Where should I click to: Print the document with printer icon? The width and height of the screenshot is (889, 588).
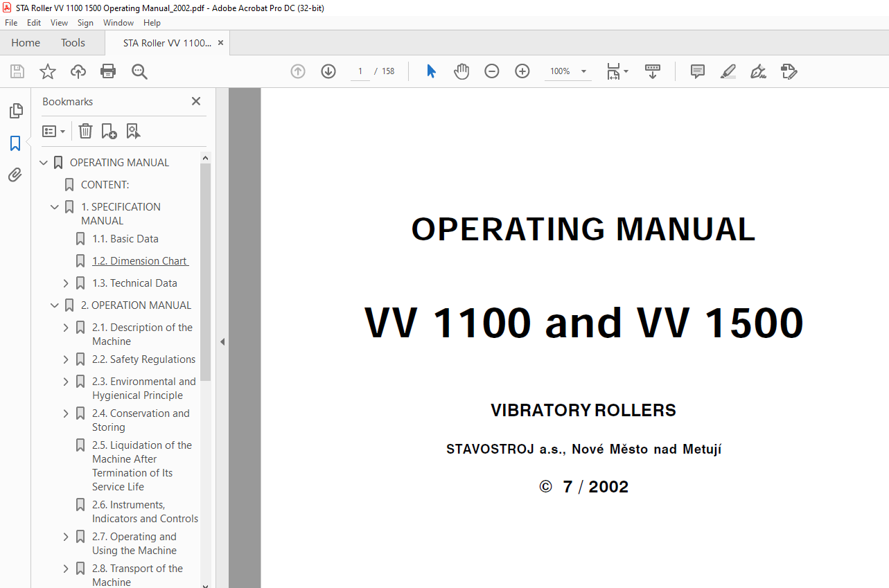(x=108, y=71)
